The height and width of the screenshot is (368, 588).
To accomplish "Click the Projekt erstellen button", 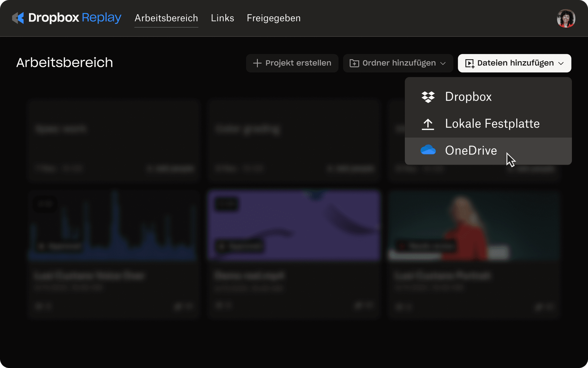I will point(292,63).
